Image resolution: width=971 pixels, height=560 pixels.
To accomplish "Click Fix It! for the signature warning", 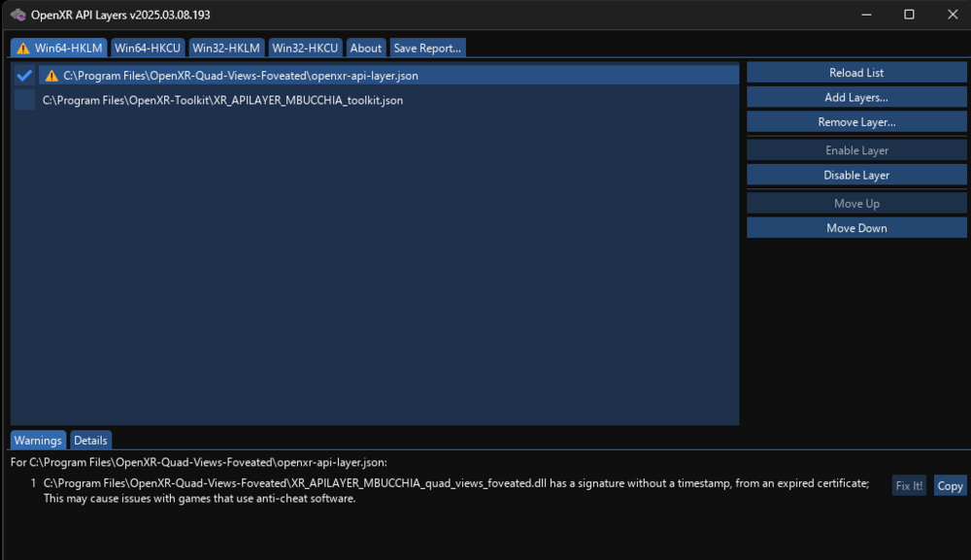I will point(909,485).
